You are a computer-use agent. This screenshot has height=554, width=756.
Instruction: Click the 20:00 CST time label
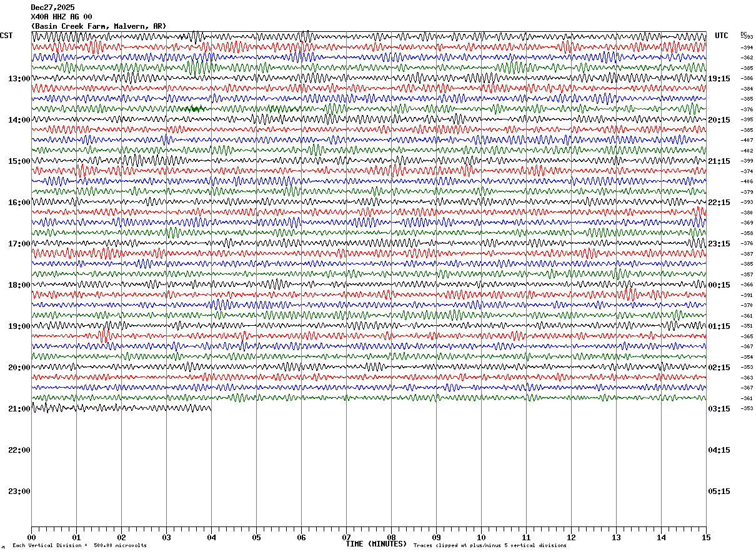click(x=19, y=367)
